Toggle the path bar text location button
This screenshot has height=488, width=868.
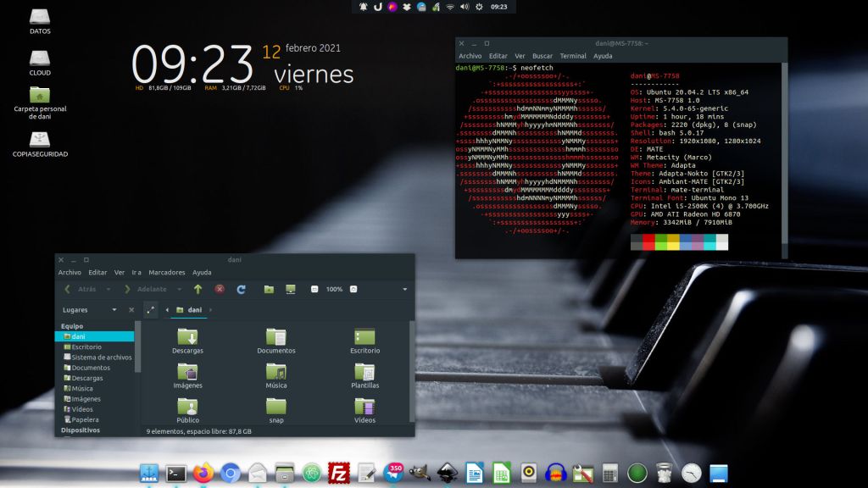151,310
